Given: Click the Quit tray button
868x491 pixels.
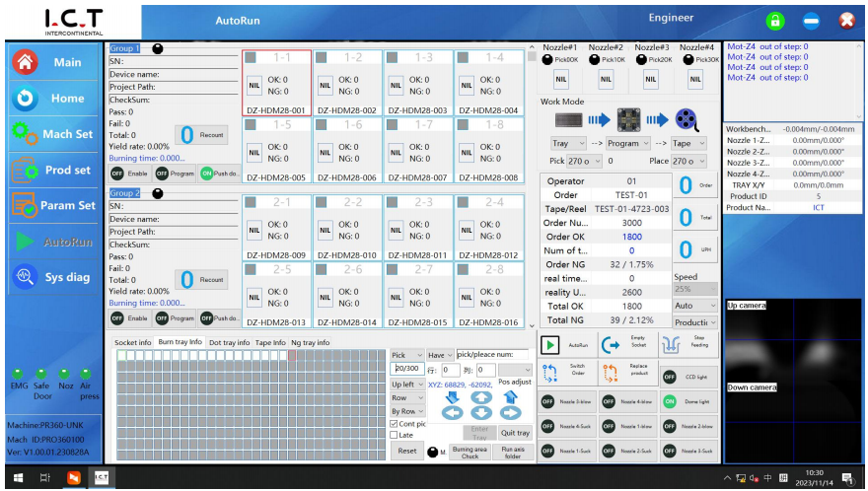Looking at the screenshot, I should click(x=515, y=433).
